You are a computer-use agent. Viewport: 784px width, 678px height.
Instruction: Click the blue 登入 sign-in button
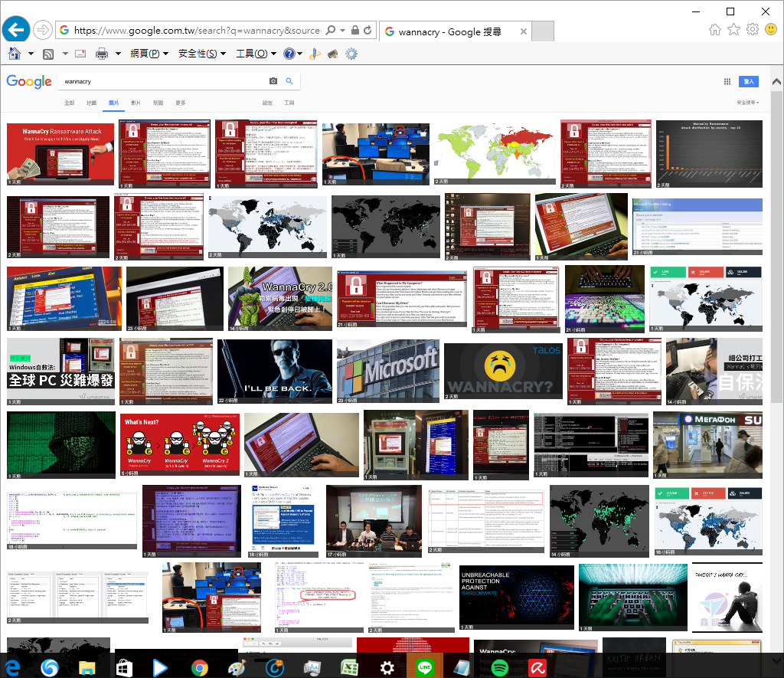(749, 81)
